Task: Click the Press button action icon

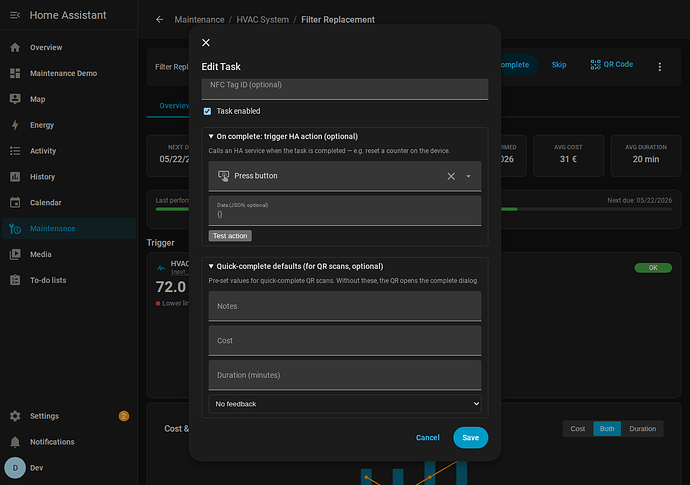Action: tap(224, 176)
